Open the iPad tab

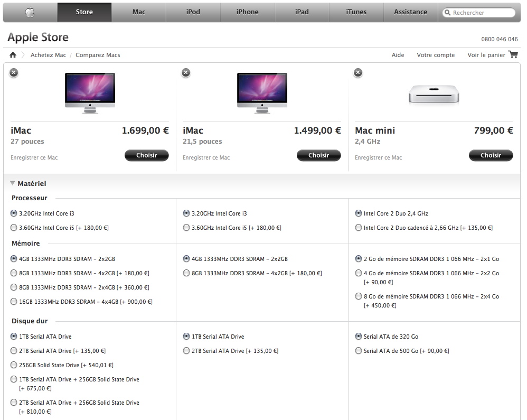point(302,12)
